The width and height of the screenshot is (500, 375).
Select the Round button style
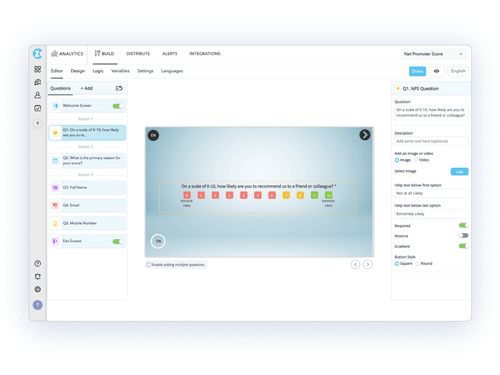coord(417,264)
